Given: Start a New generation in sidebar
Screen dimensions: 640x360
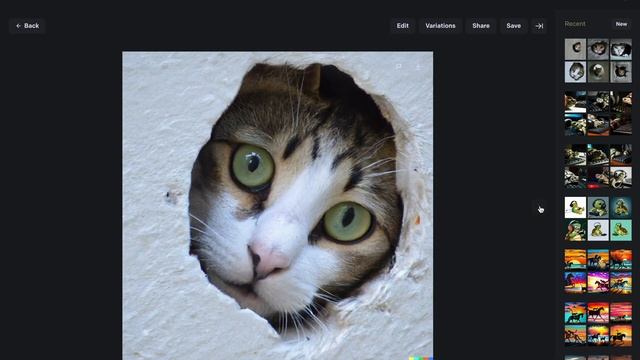Looking at the screenshot, I should click(x=621, y=24).
